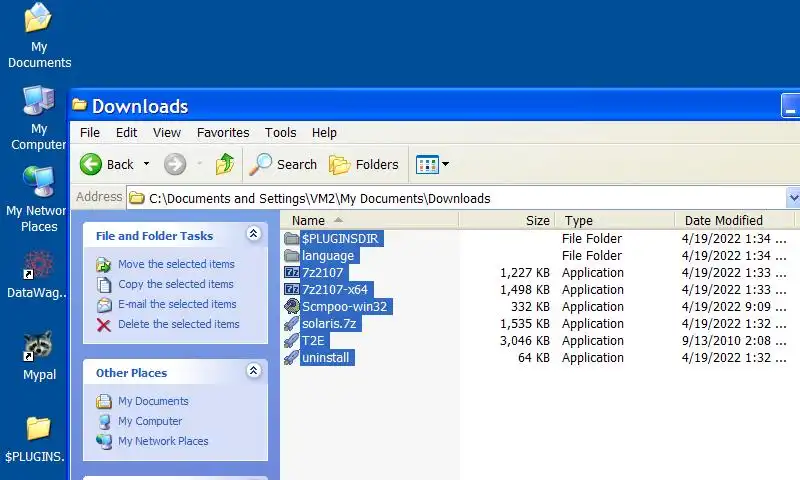Click the move items icon in tasks panel
800x480 pixels.
click(x=104, y=264)
